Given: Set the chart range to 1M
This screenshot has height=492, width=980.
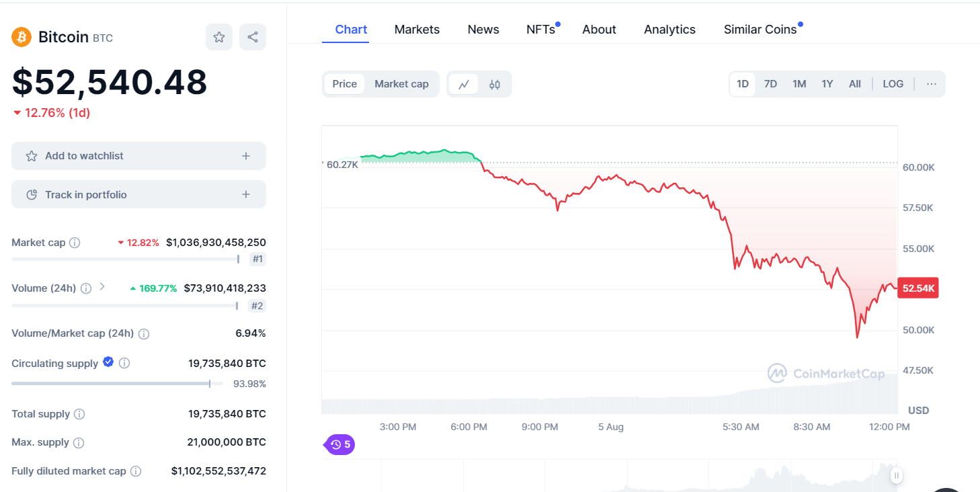Looking at the screenshot, I should [799, 84].
